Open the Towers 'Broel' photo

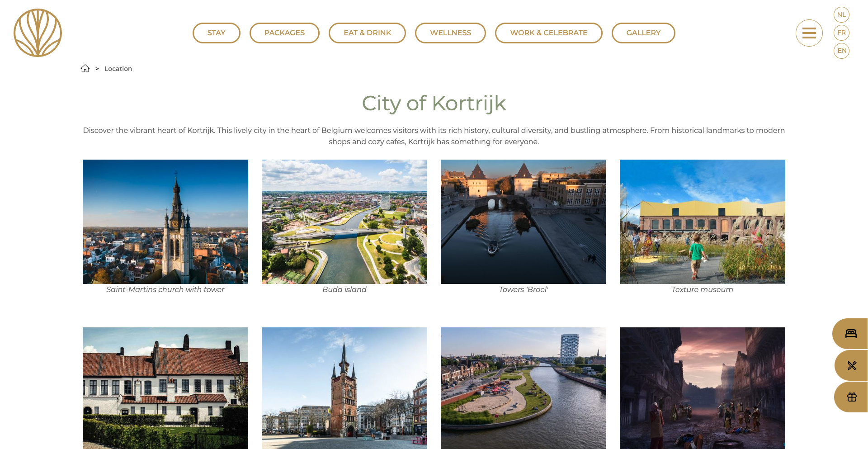click(x=524, y=222)
